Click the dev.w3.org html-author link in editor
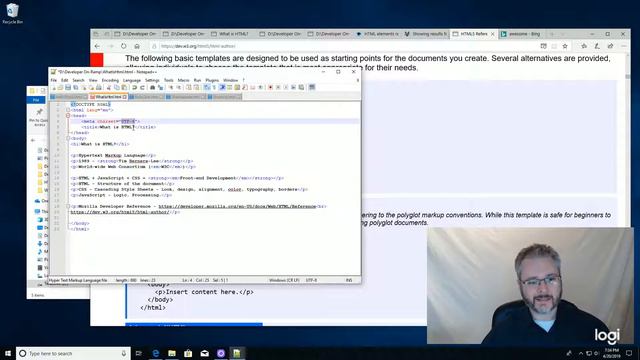The width and height of the screenshot is (640, 360). (x=120, y=212)
